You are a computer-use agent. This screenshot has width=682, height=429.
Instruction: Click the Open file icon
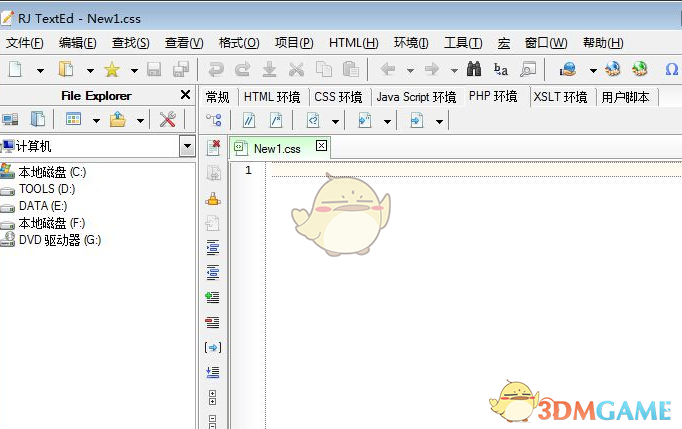pyautogui.click(x=66, y=69)
